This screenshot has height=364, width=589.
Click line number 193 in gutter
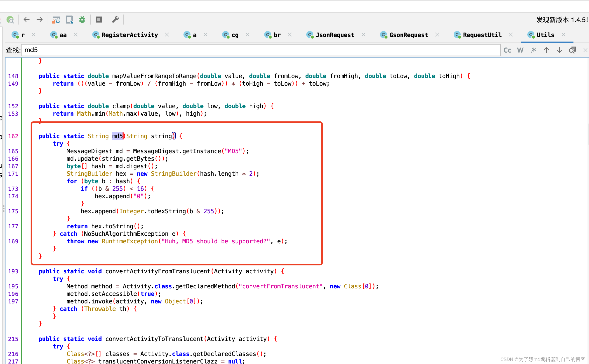point(13,271)
